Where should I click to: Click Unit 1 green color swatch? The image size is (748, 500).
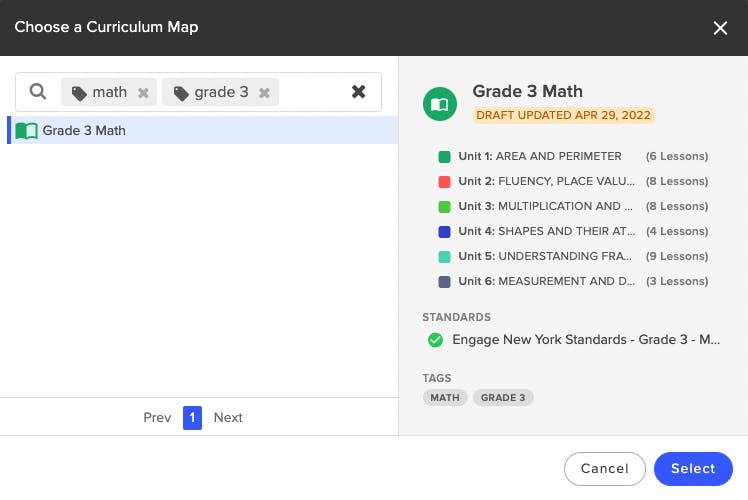(444, 156)
